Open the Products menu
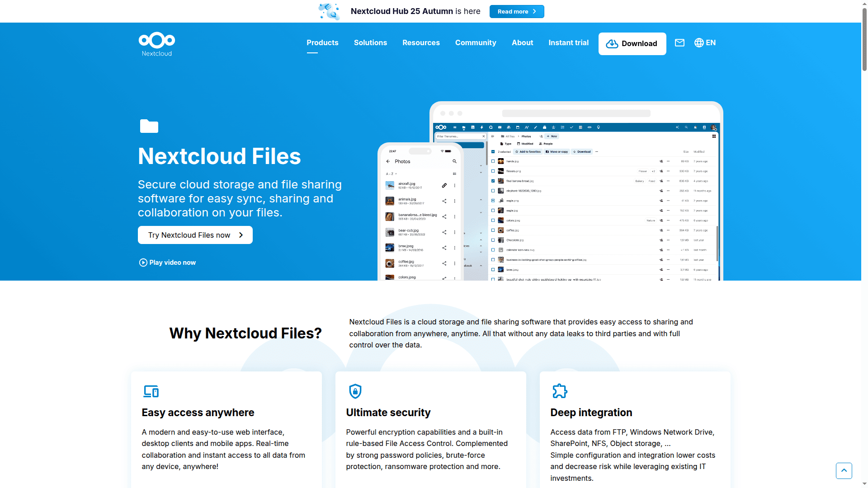 pyautogui.click(x=322, y=42)
